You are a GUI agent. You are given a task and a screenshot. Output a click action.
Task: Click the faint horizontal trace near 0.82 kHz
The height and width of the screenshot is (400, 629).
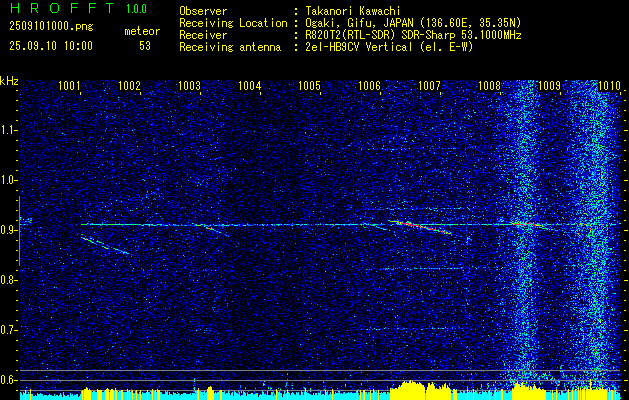pos(417,268)
